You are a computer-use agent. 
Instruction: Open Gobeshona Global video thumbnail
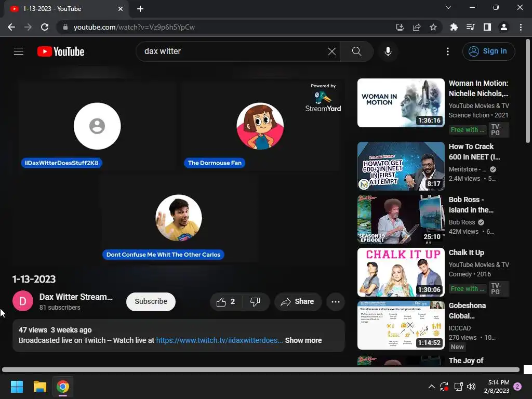pyautogui.click(x=401, y=325)
